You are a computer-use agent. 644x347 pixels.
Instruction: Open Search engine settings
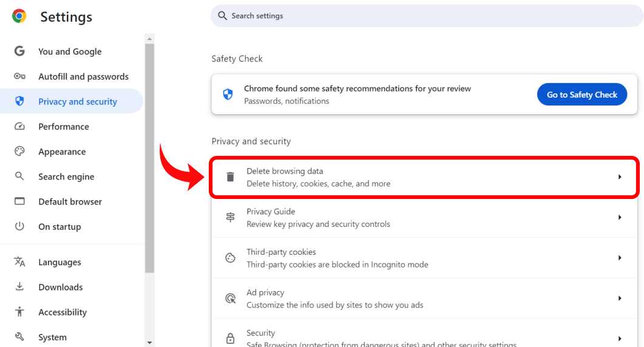point(72,177)
